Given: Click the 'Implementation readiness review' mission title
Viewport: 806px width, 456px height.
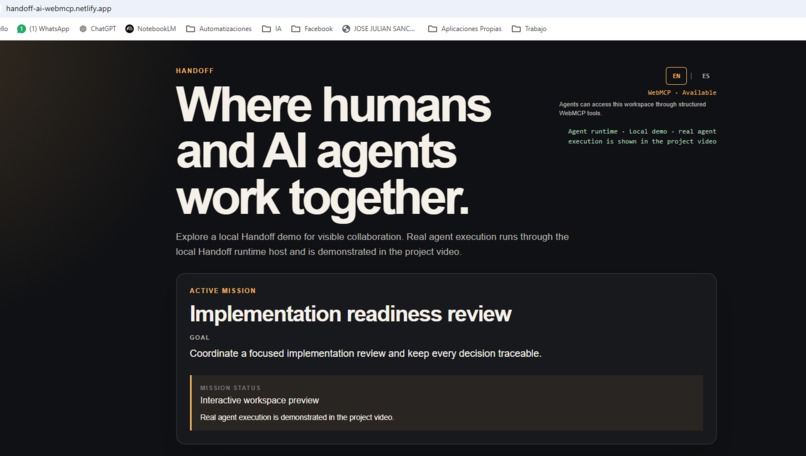Looking at the screenshot, I should (351, 314).
